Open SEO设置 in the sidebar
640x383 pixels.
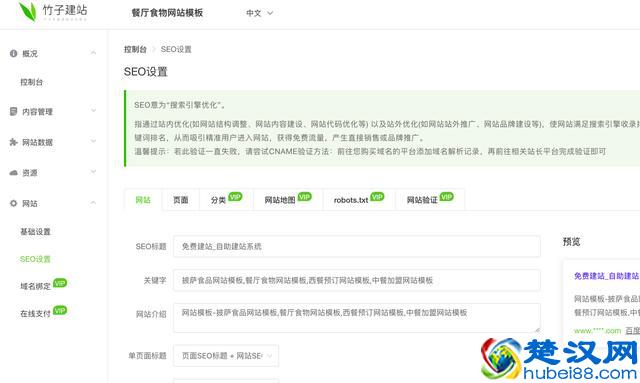(36, 259)
